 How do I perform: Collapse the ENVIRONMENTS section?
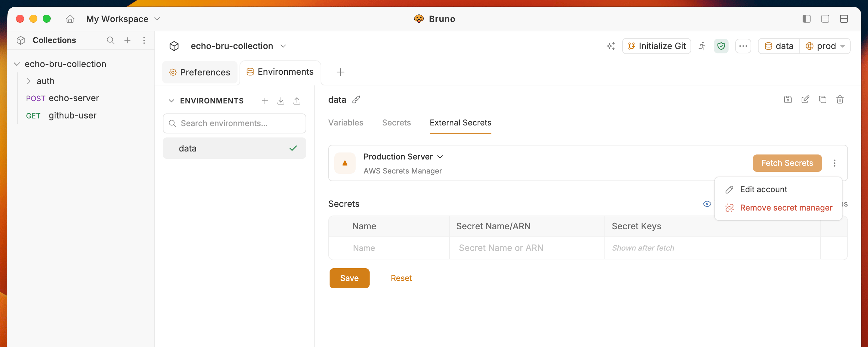(171, 101)
